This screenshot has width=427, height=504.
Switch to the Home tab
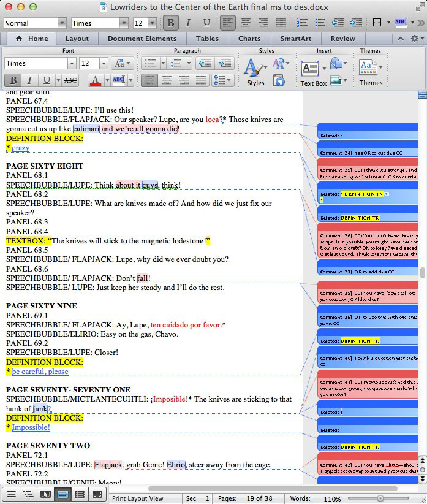(x=32, y=39)
